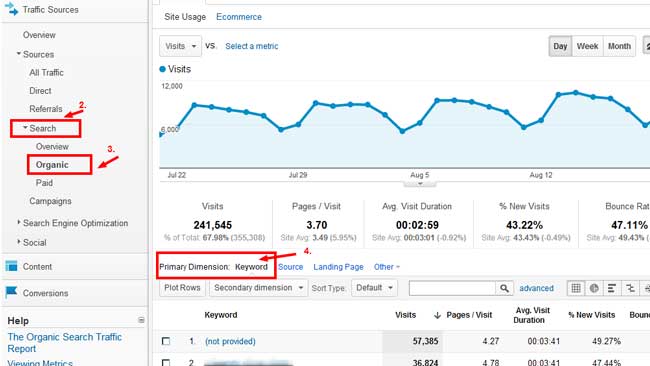
Task: Click the Conversions flag icon
Action: [x=11, y=292]
